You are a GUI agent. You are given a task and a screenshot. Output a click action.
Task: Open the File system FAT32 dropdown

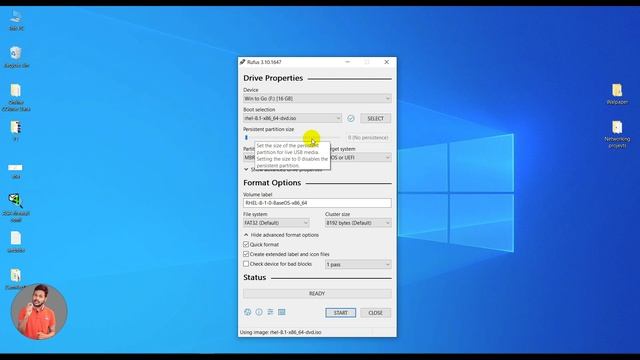tap(276, 223)
